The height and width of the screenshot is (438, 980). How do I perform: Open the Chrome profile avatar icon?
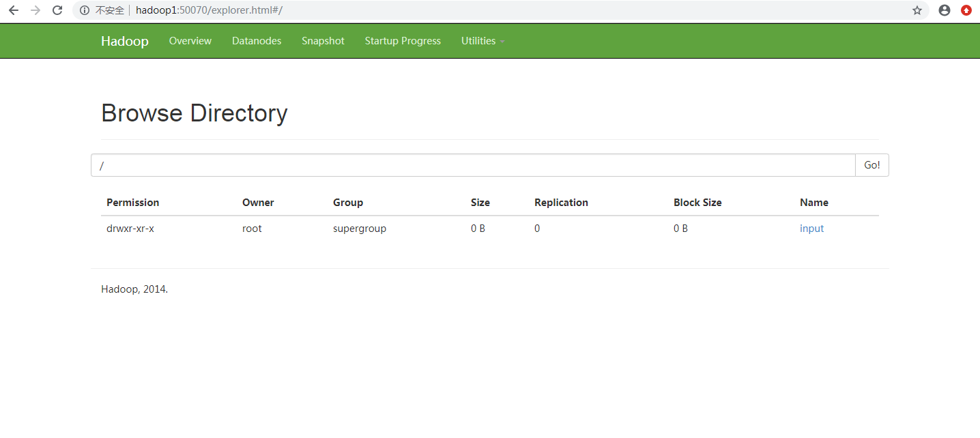coord(945,10)
